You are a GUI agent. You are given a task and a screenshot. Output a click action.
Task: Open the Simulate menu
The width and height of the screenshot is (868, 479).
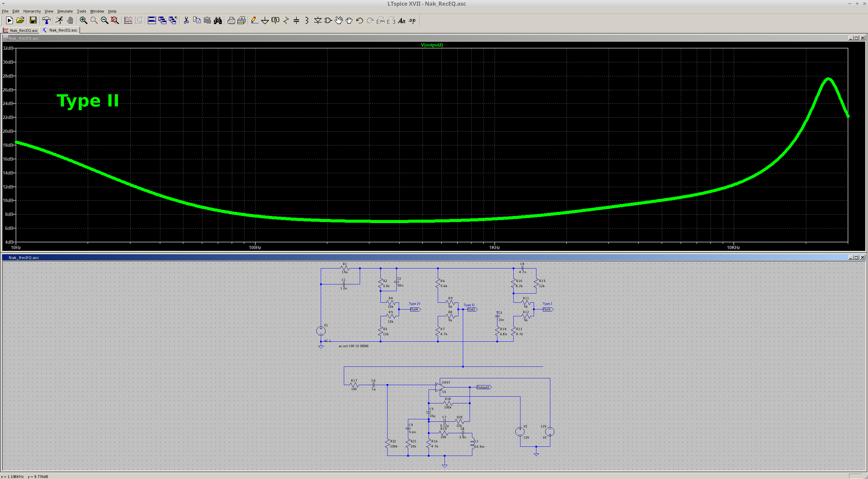click(65, 11)
